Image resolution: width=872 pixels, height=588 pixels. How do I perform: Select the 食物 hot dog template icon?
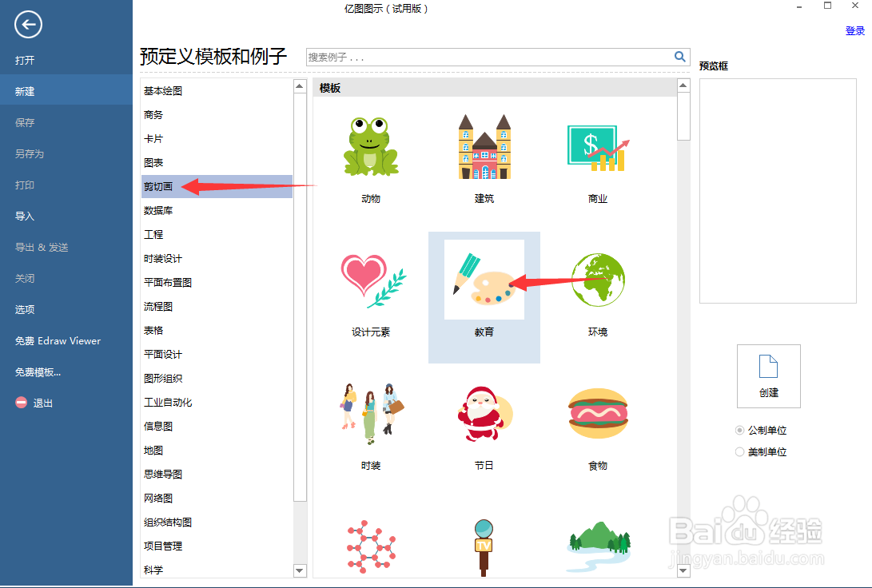coord(598,414)
